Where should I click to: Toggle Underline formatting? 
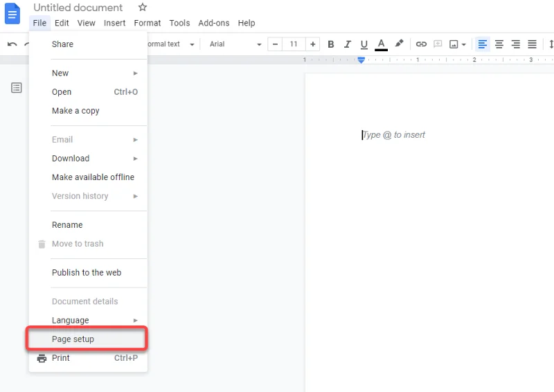(364, 44)
